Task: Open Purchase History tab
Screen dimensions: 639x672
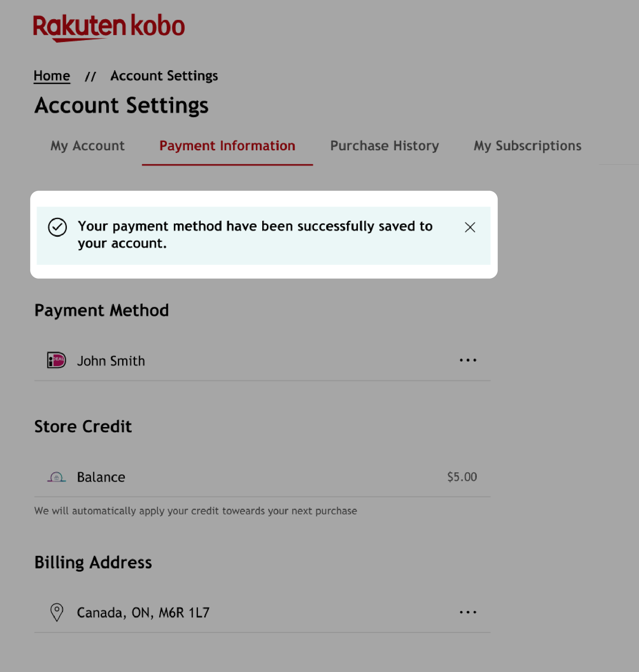Action: tap(385, 146)
